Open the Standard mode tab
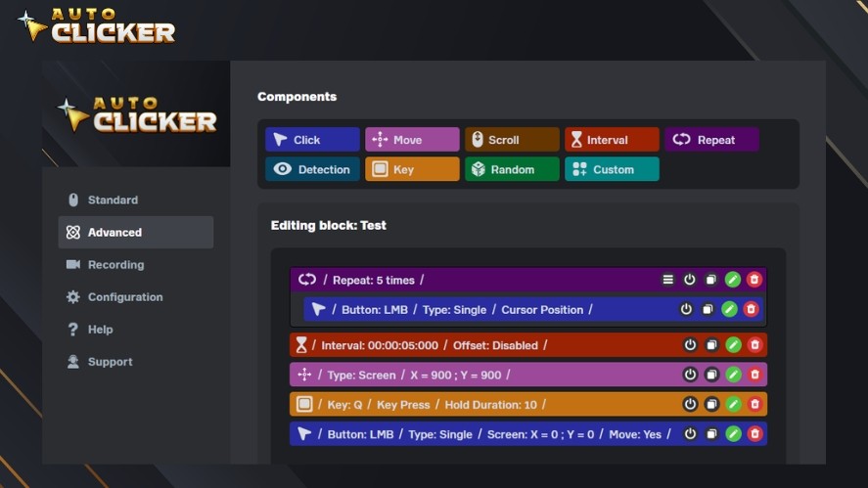The width and height of the screenshot is (868, 488). [x=136, y=200]
